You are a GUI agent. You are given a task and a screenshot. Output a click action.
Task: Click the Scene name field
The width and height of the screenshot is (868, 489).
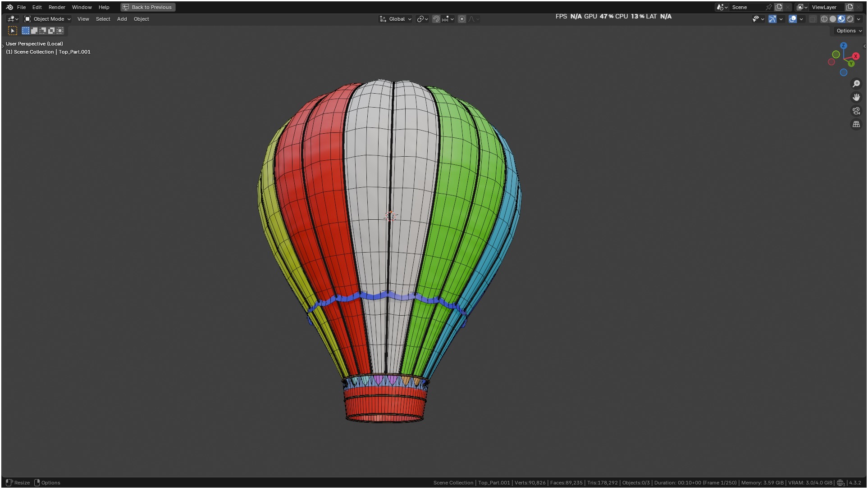pos(746,7)
